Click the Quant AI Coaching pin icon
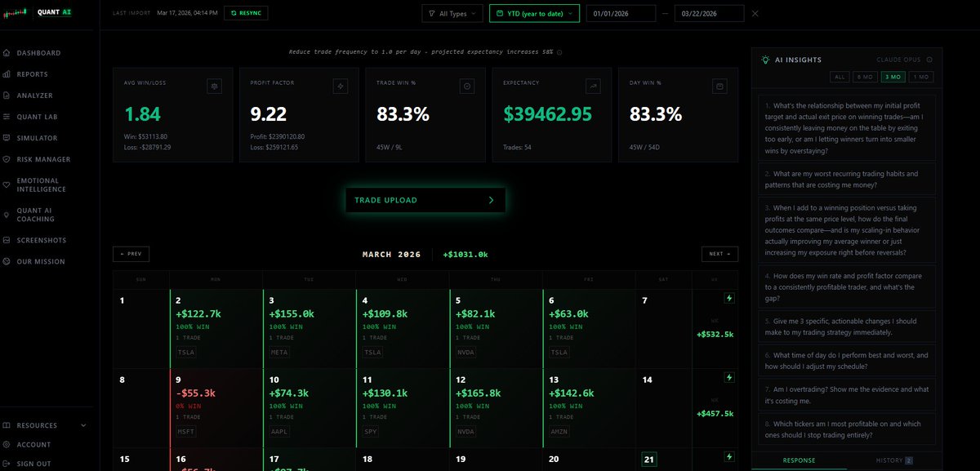 click(7, 215)
